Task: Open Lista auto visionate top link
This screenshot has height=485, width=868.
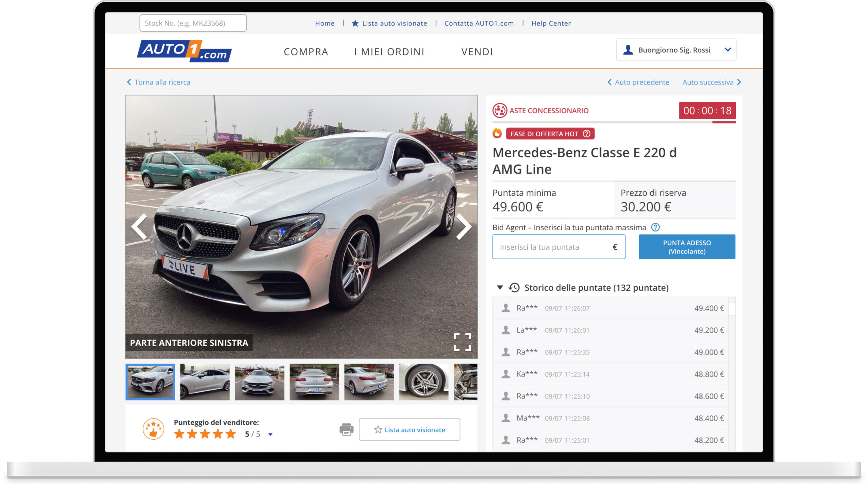Action: 394,23
